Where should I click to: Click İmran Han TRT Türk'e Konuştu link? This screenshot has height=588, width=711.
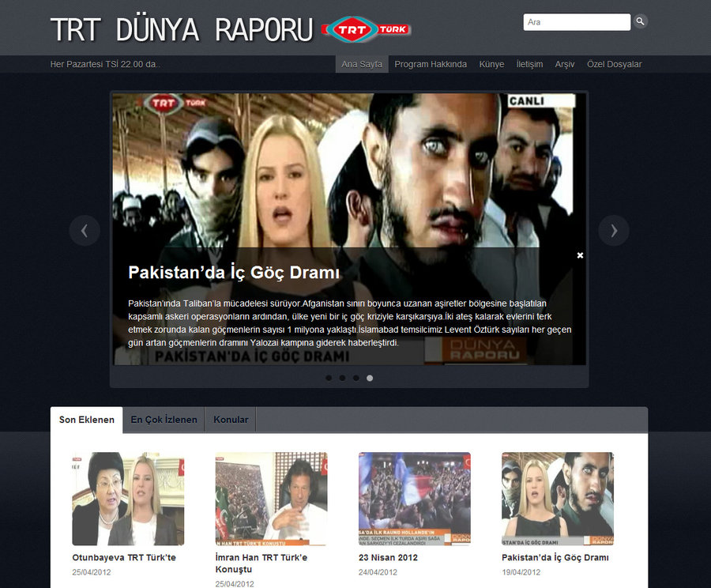tap(261, 563)
